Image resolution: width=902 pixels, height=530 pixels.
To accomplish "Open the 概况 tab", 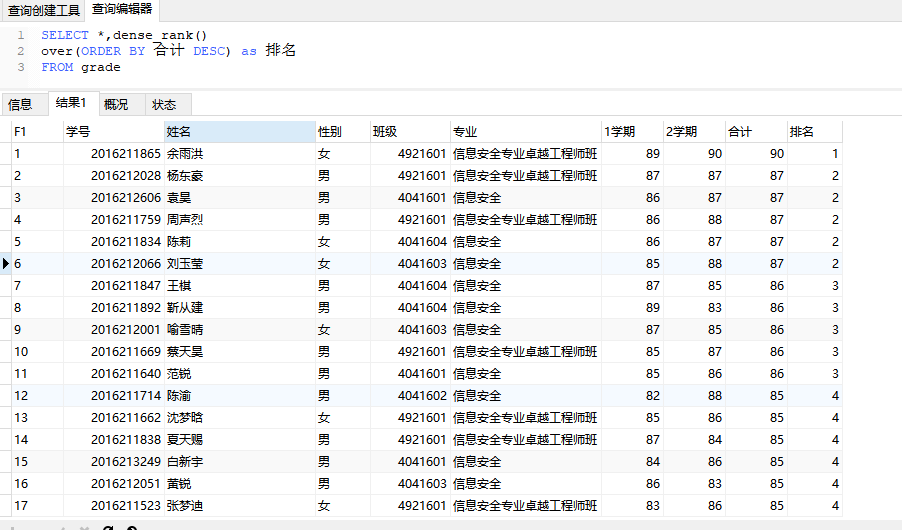I will click(122, 104).
